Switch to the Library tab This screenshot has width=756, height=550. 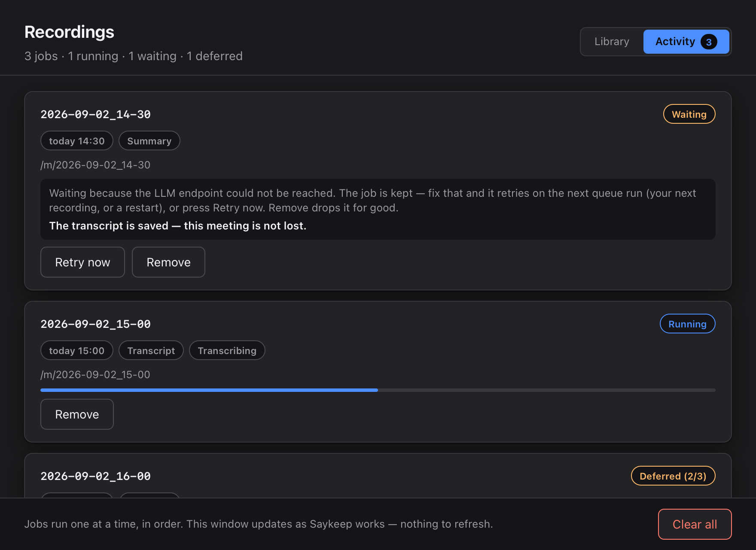(x=612, y=42)
